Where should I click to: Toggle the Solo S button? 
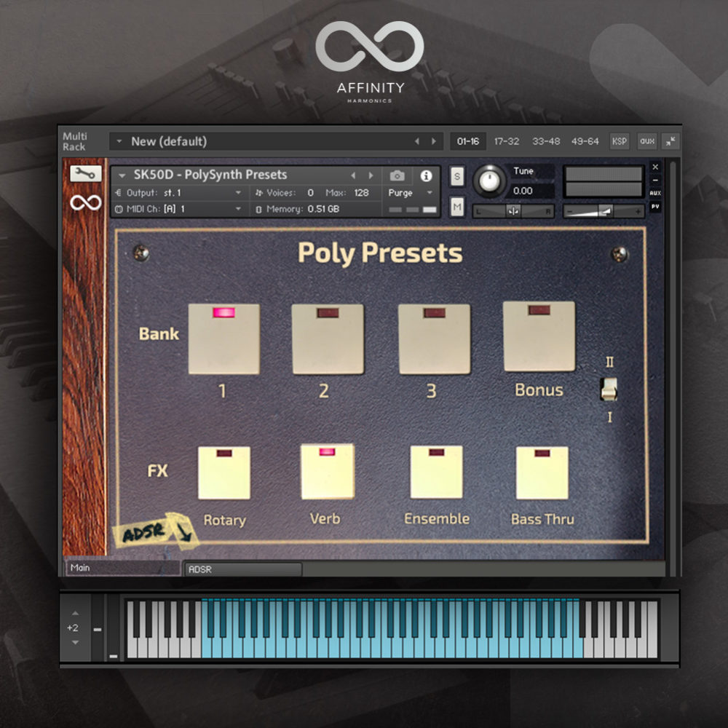pyautogui.click(x=457, y=176)
